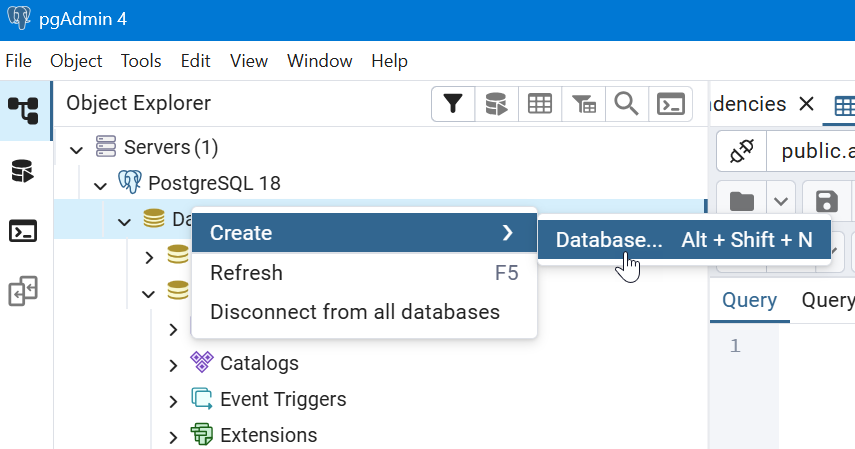855x449 pixels.
Task: Select the Extensions tree item
Action: point(268,435)
